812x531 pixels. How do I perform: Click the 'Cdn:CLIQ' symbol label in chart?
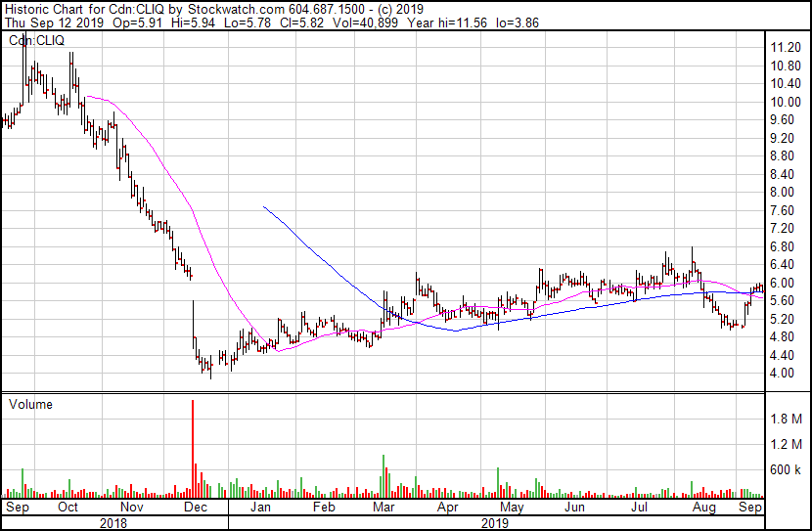coord(36,40)
